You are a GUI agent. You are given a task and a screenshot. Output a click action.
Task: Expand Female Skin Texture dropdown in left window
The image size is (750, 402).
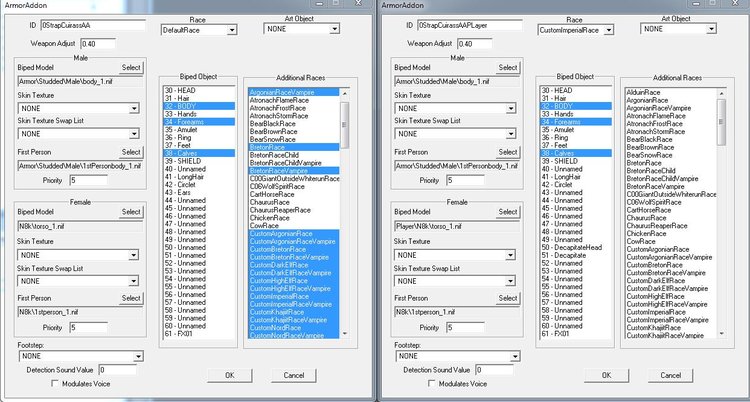[x=78, y=255]
